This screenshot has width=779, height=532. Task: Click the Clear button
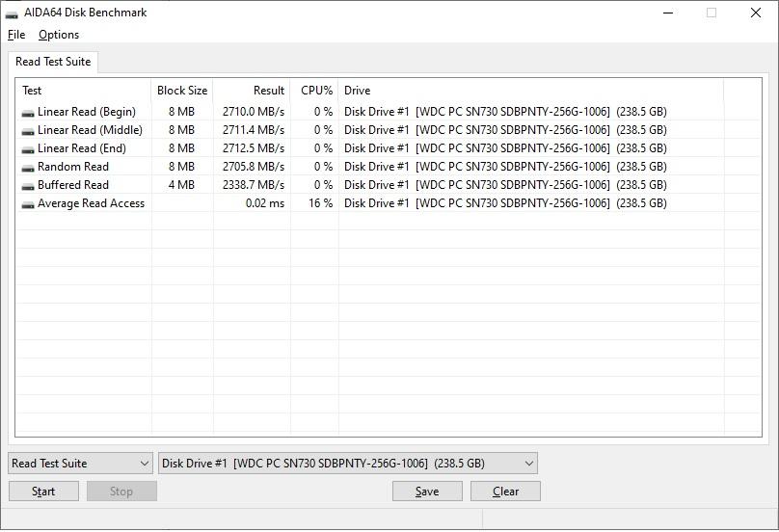pos(505,492)
